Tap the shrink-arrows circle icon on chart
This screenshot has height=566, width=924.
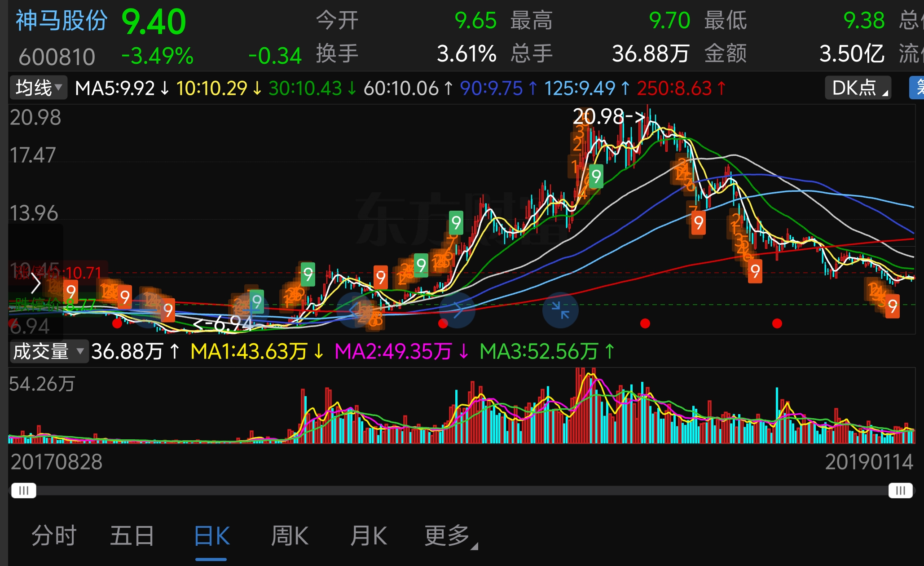pyautogui.click(x=560, y=310)
